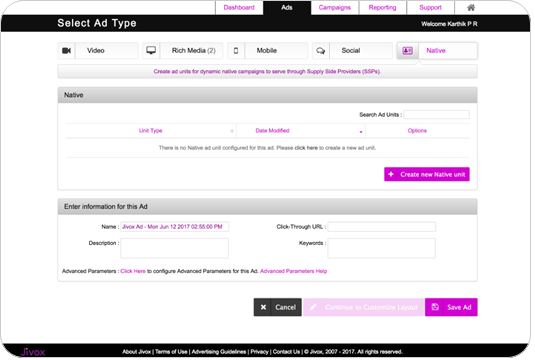Click the Save Ad button

click(451, 307)
